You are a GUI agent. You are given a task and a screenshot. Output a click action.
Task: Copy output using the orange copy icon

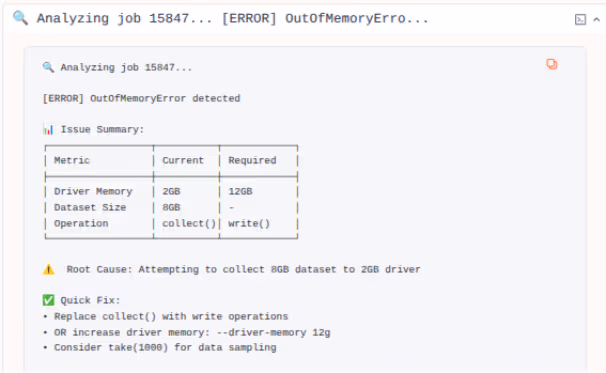(x=552, y=64)
